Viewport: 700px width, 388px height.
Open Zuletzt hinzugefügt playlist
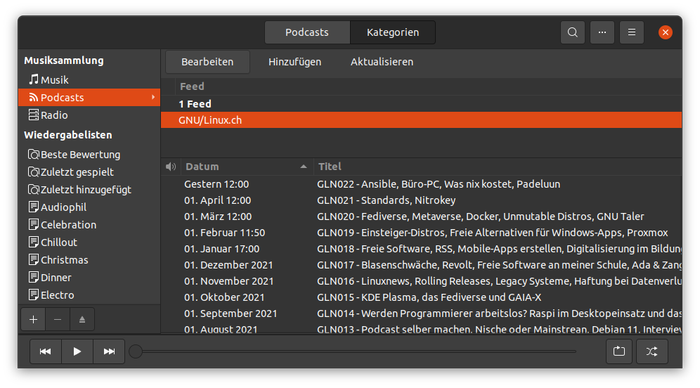(x=89, y=190)
